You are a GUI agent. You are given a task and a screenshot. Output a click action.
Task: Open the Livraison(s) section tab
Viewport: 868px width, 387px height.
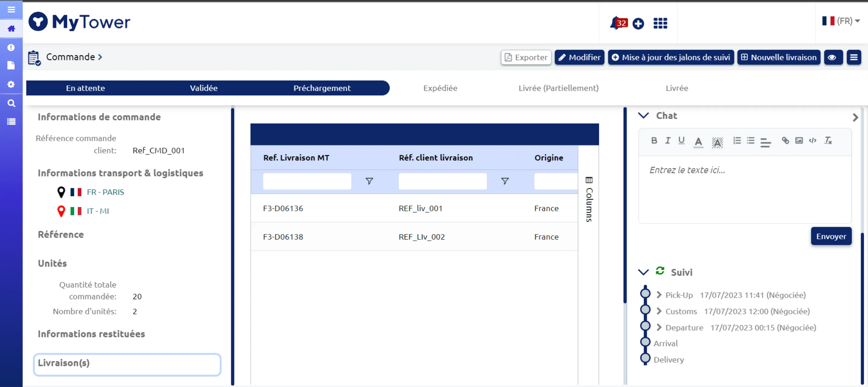(x=127, y=364)
